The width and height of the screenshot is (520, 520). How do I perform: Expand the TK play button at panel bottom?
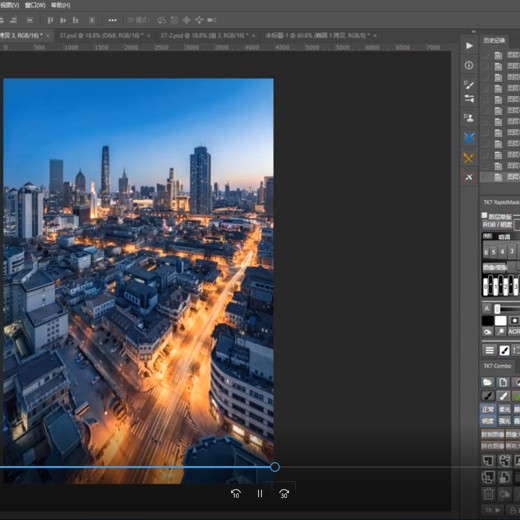(x=493, y=510)
